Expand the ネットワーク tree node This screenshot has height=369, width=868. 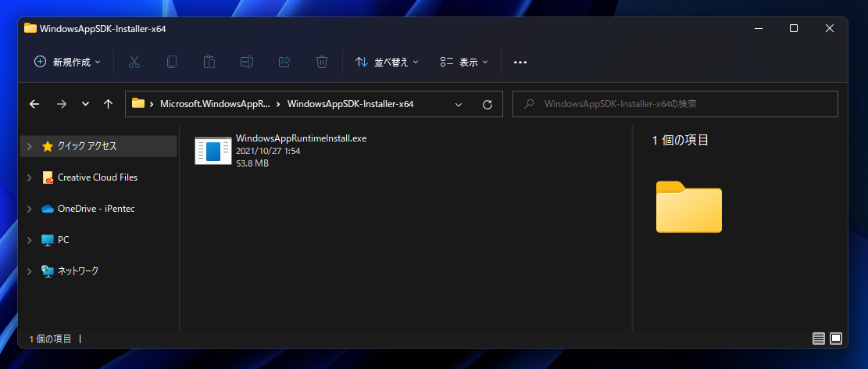point(30,271)
